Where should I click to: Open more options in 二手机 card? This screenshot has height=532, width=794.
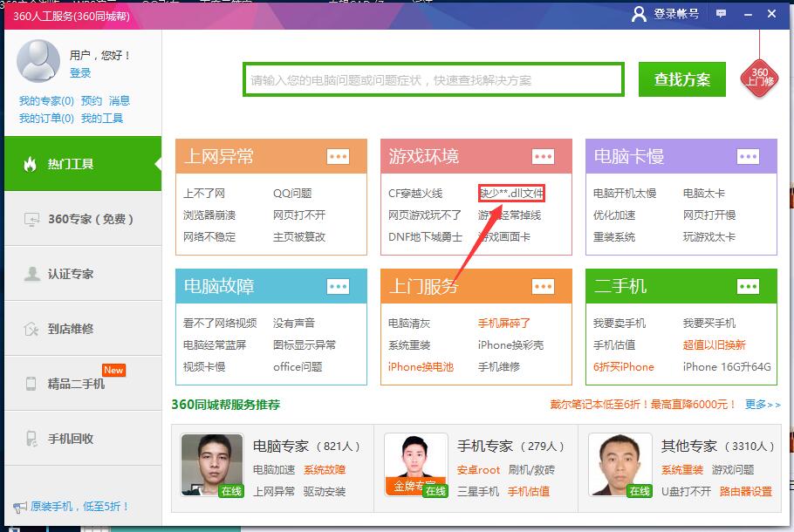pyautogui.click(x=748, y=287)
